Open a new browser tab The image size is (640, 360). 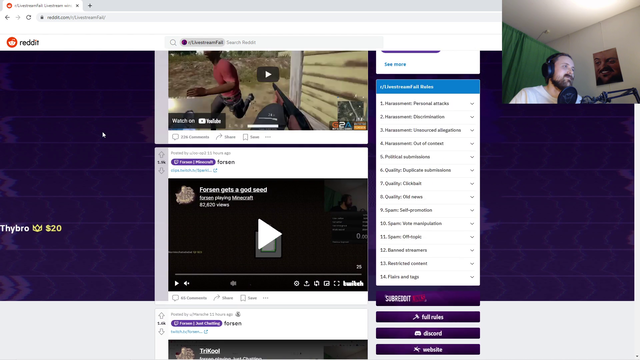pyautogui.click(x=90, y=6)
